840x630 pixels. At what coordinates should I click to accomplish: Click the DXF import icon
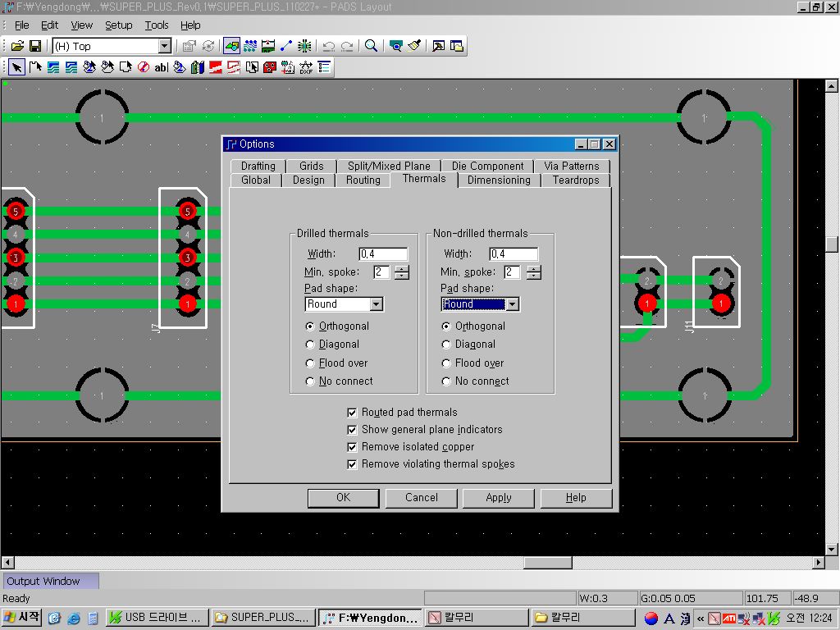tap(306, 67)
